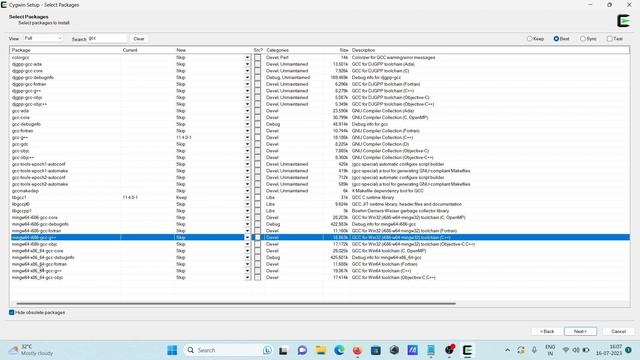Viewport: 640px width, 360px height.
Task: Sort by the New column header
Action: coord(213,50)
